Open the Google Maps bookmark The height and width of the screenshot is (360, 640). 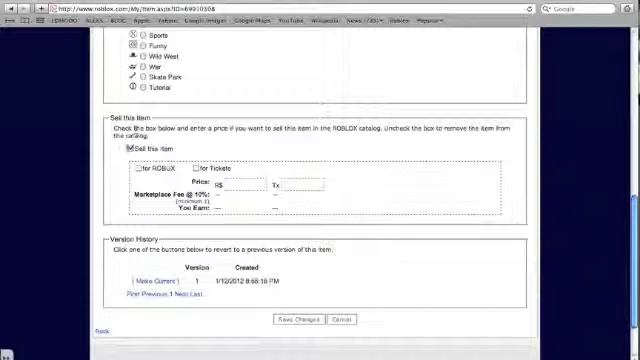[x=252, y=20]
